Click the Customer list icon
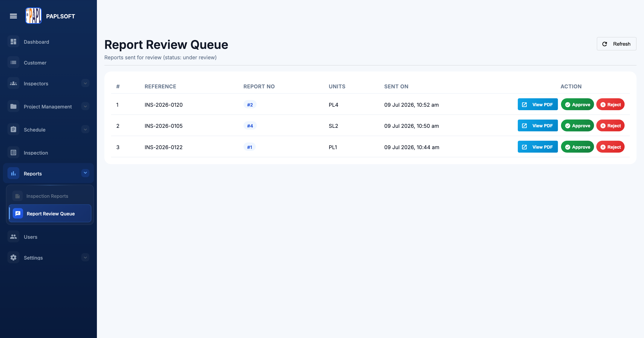Image resolution: width=644 pixels, height=338 pixels. [x=13, y=62]
